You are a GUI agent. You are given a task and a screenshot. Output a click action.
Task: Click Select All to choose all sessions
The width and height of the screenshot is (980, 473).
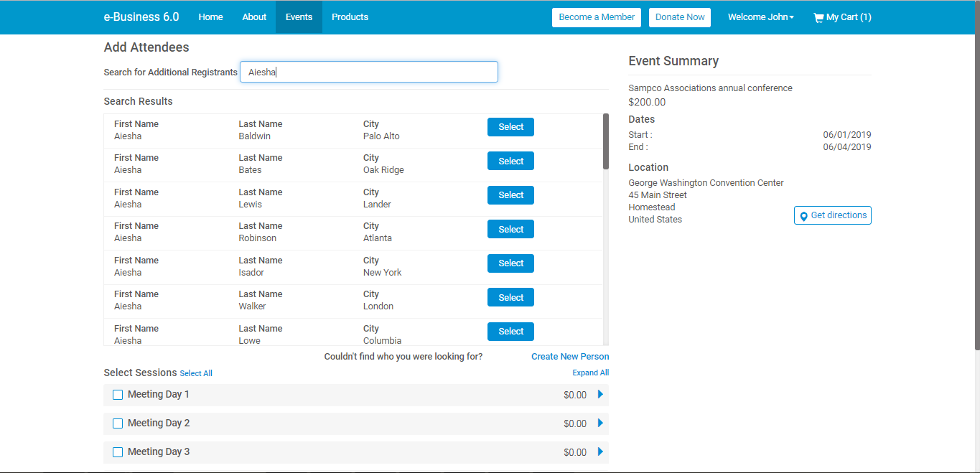click(195, 373)
